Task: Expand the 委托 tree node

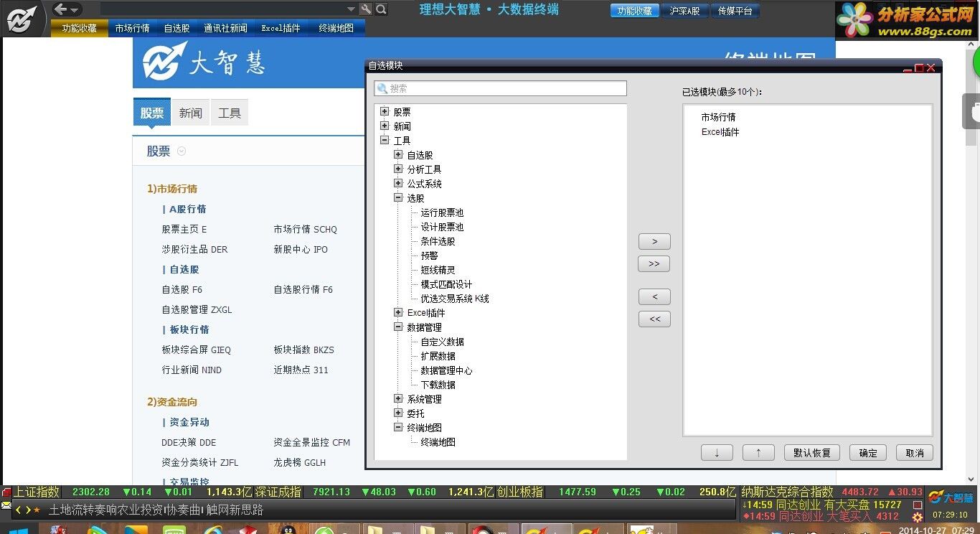Action: [x=398, y=413]
